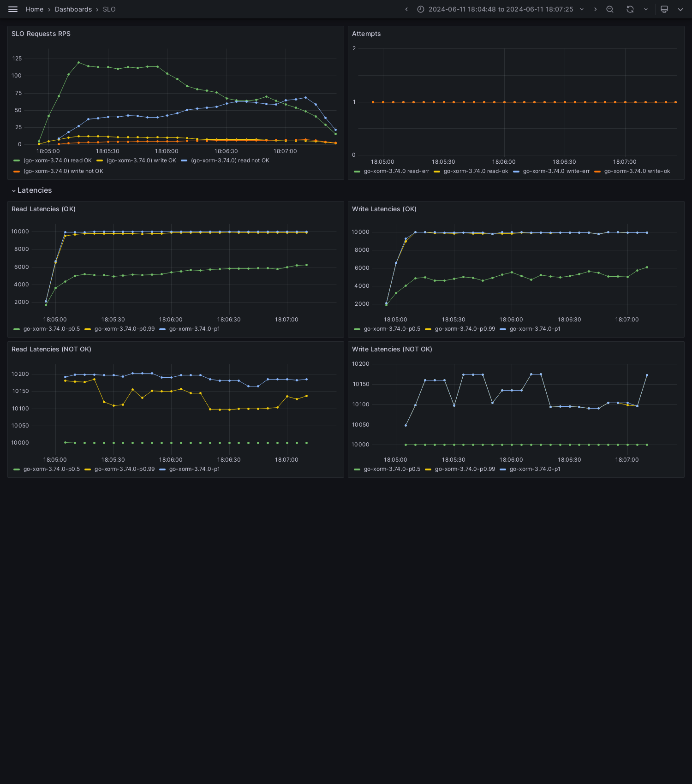Open Write Latencies (OK) panel title

click(x=384, y=209)
